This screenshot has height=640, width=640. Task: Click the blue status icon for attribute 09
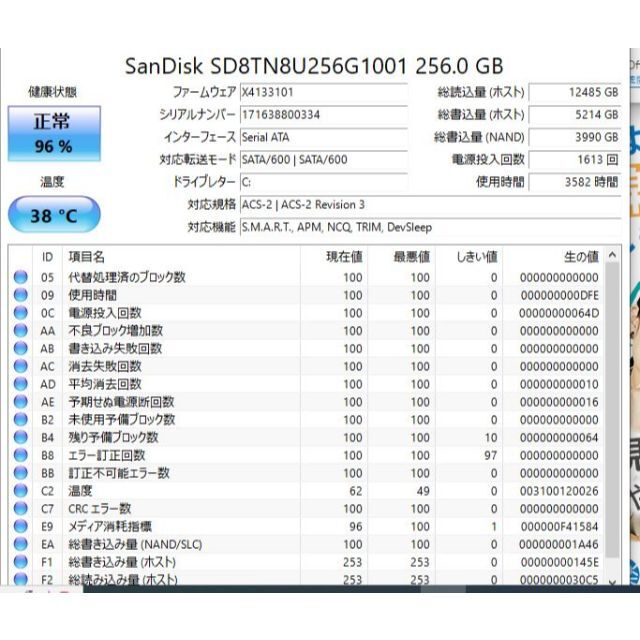(20, 295)
